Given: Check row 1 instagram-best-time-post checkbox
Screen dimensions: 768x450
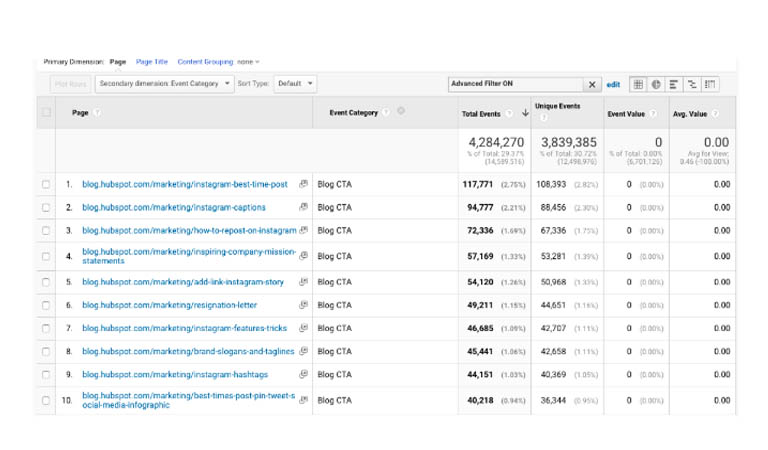Looking at the screenshot, I should point(46,184).
